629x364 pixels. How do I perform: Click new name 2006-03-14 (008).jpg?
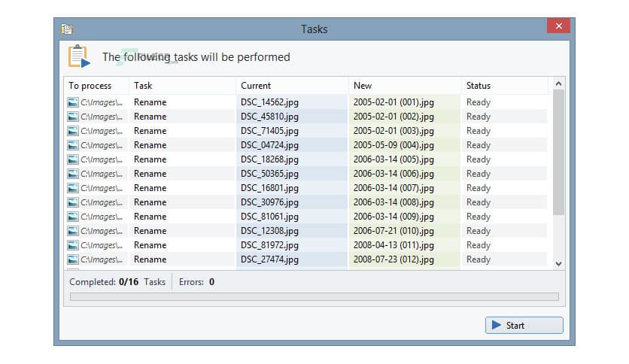point(394,202)
